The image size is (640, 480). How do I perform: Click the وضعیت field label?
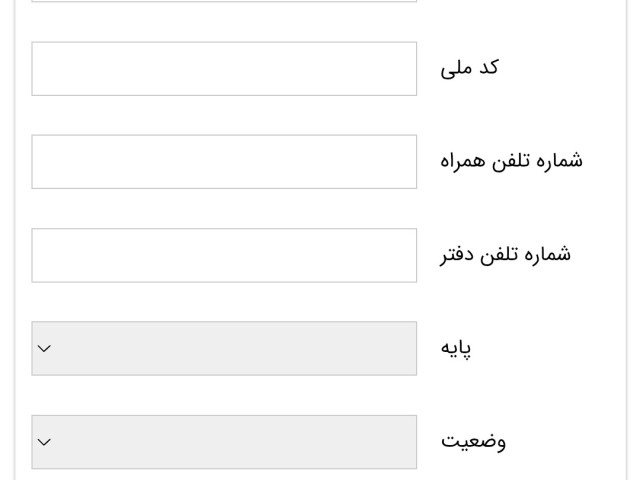[x=473, y=441]
